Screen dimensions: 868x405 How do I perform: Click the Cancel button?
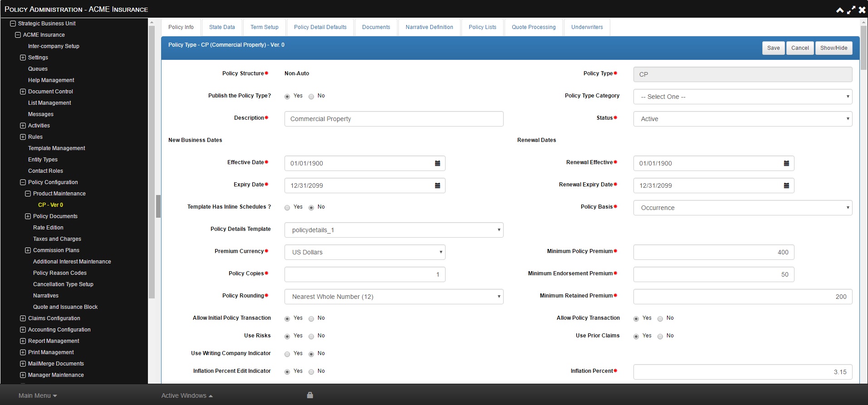click(800, 48)
